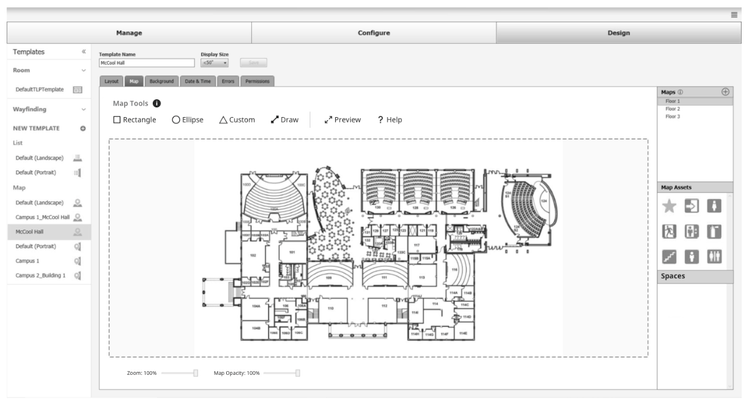Image resolution: width=750 pixels, height=406 pixels.
Task: Collapse the Room section
Action: point(83,70)
